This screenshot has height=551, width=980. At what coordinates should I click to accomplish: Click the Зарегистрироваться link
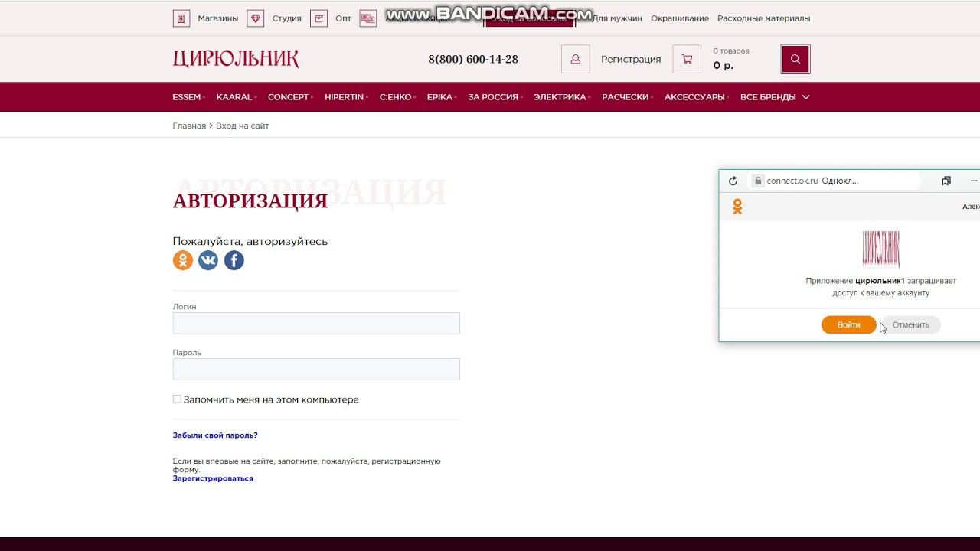[213, 478]
